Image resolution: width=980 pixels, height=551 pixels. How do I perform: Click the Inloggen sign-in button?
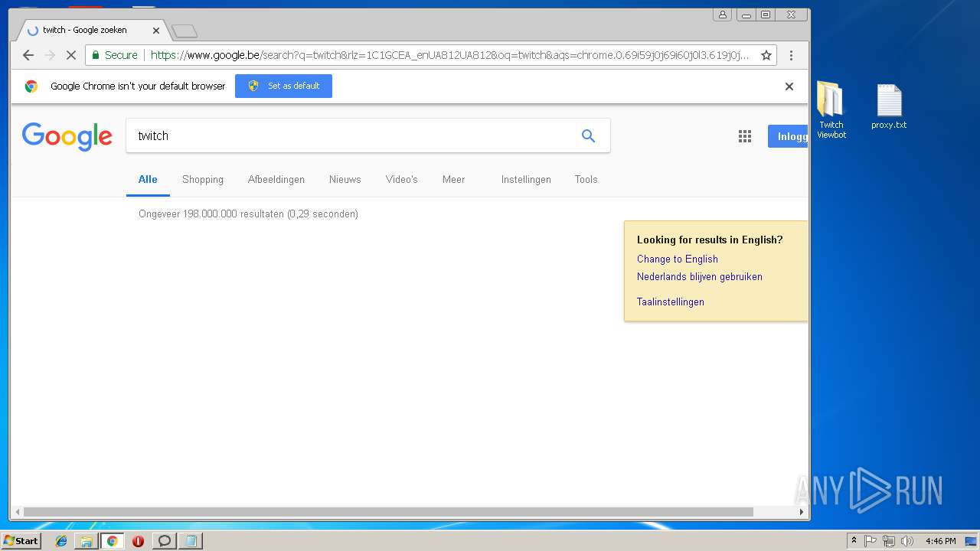coord(788,136)
